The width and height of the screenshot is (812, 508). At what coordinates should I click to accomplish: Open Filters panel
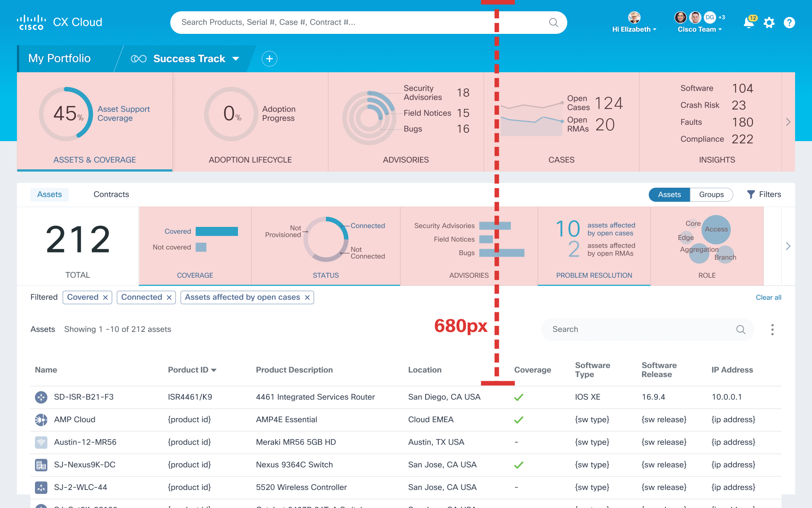(x=764, y=195)
